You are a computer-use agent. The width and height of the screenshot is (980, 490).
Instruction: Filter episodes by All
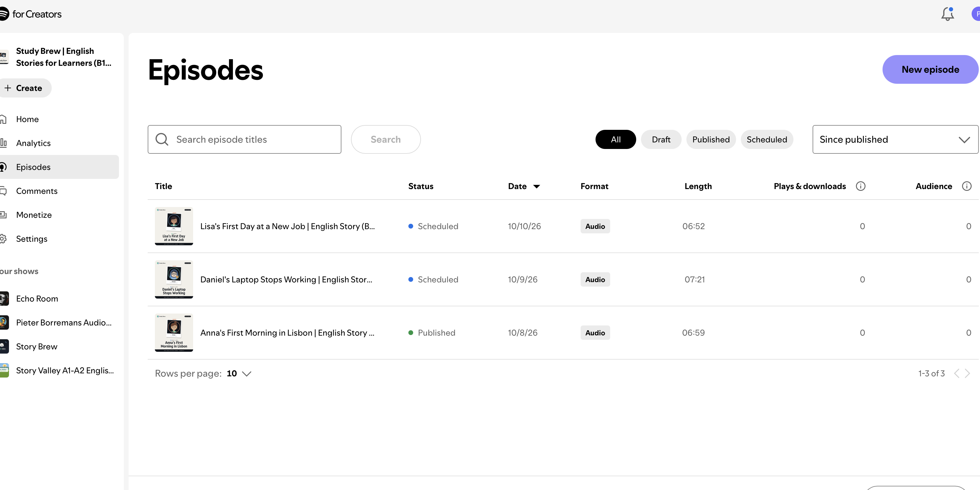point(616,139)
